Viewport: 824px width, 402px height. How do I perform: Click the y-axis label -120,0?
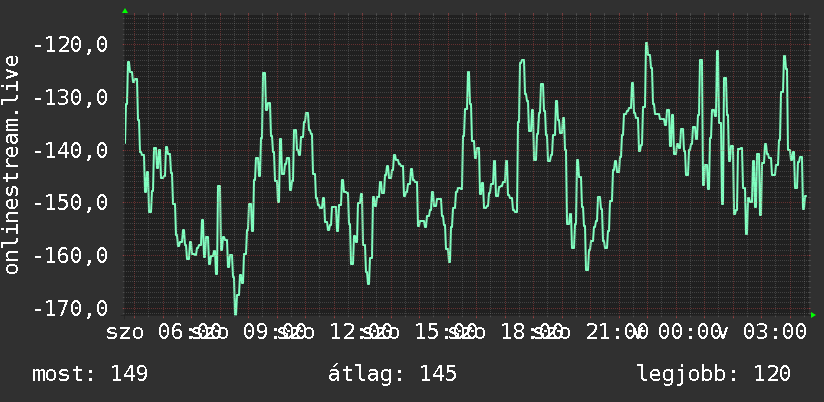(70, 46)
